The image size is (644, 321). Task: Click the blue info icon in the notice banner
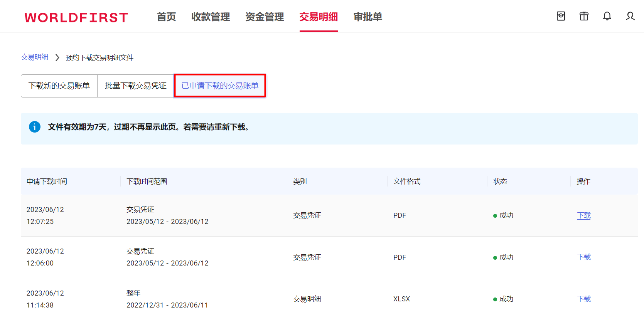click(x=35, y=127)
